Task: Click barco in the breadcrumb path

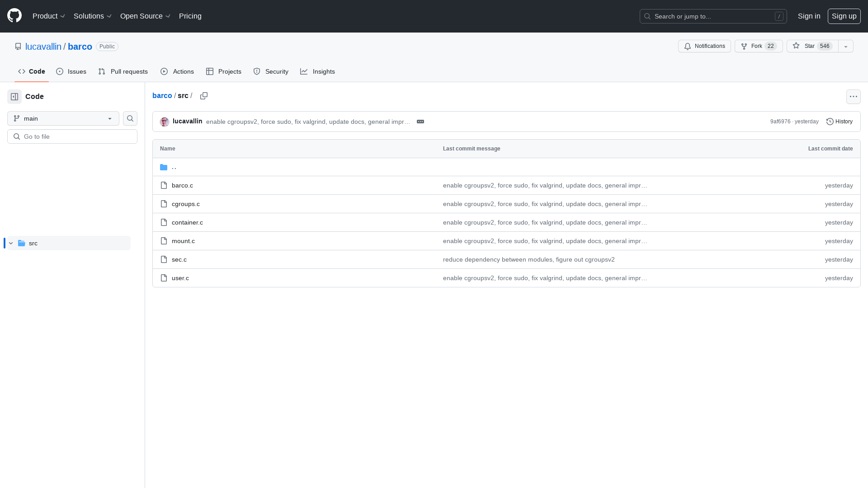Action: (162, 96)
